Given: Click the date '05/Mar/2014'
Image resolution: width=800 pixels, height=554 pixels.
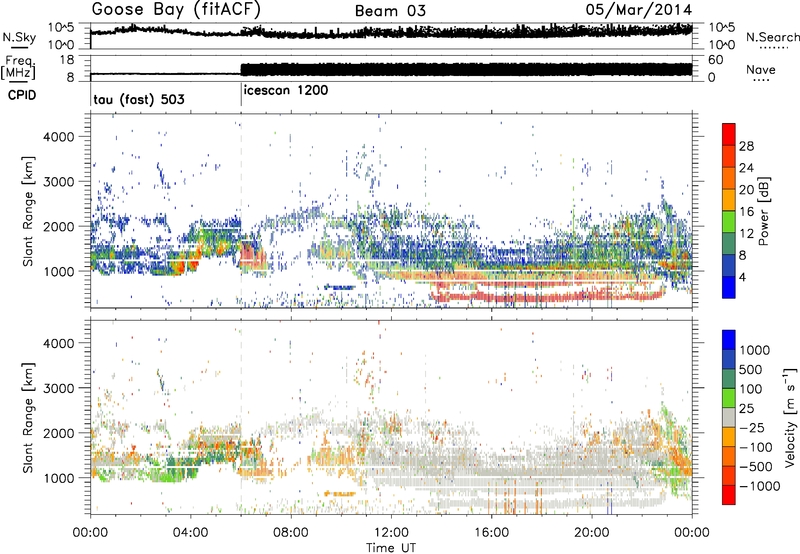Looking at the screenshot, I should [639, 10].
